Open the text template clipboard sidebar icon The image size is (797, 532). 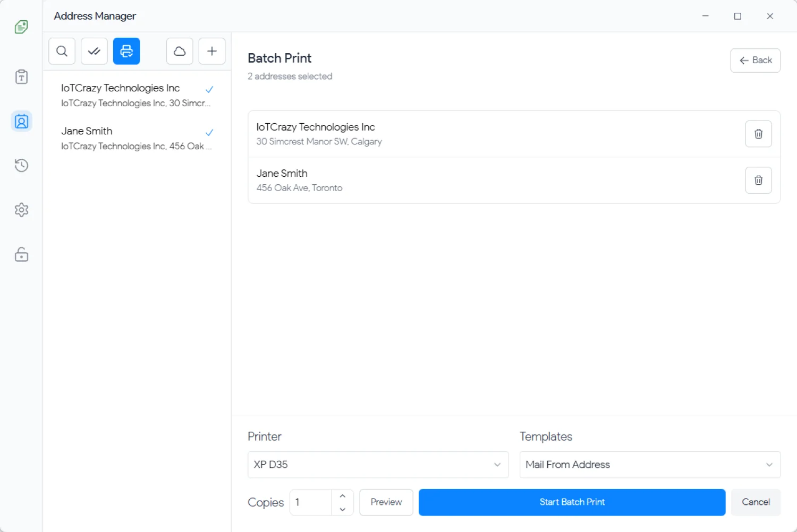pyautogui.click(x=21, y=77)
